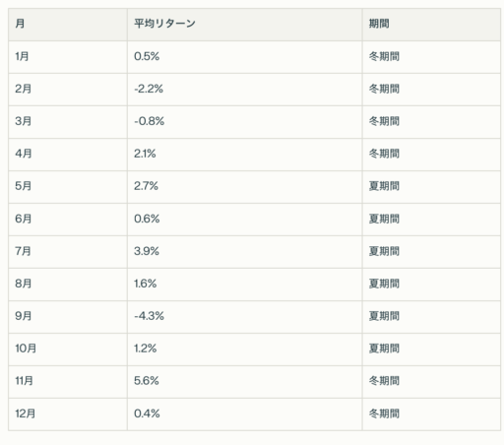The height and width of the screenshot is (445, 504).
Task: Click the 10月 month cell
Action: click(68, 350)
